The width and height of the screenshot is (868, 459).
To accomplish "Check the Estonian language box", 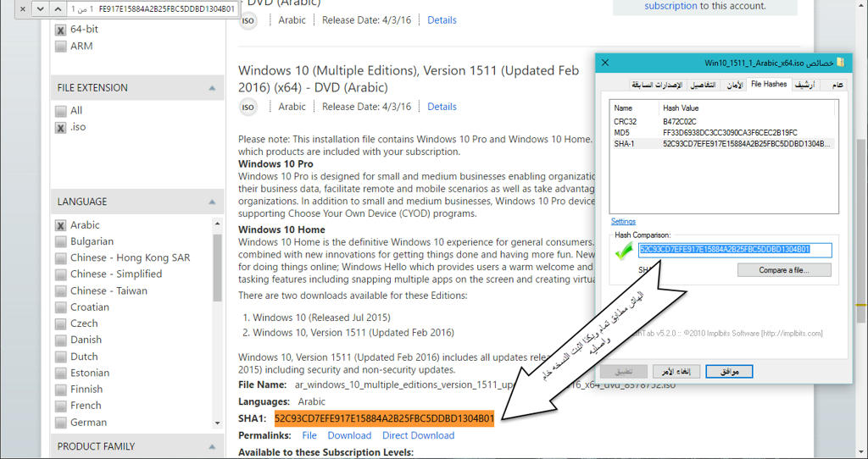I will [x=61, y=373].
